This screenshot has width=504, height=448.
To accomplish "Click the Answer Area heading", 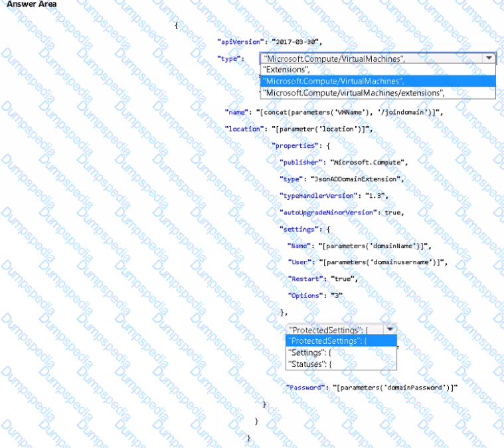I will tap(32, 5).
